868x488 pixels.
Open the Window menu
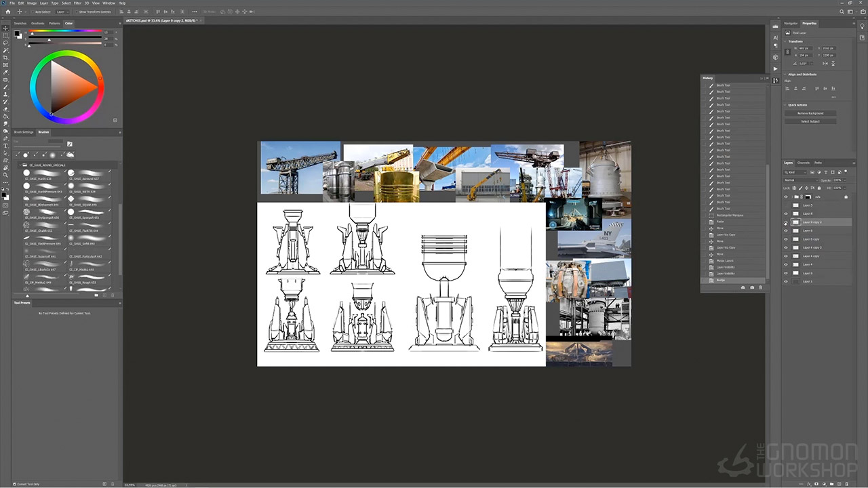108,3
